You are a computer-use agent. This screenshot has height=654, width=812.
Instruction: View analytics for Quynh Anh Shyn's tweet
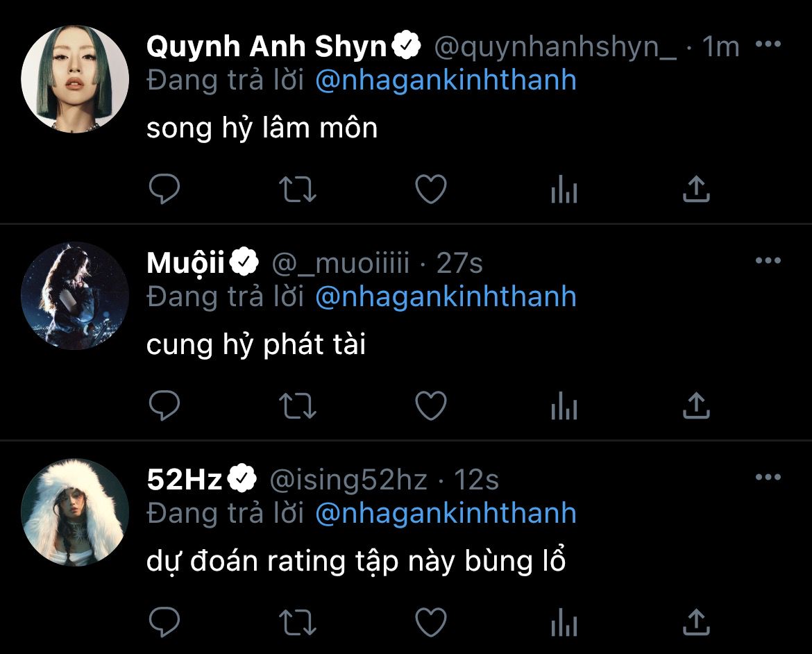[x=564, y=189]
